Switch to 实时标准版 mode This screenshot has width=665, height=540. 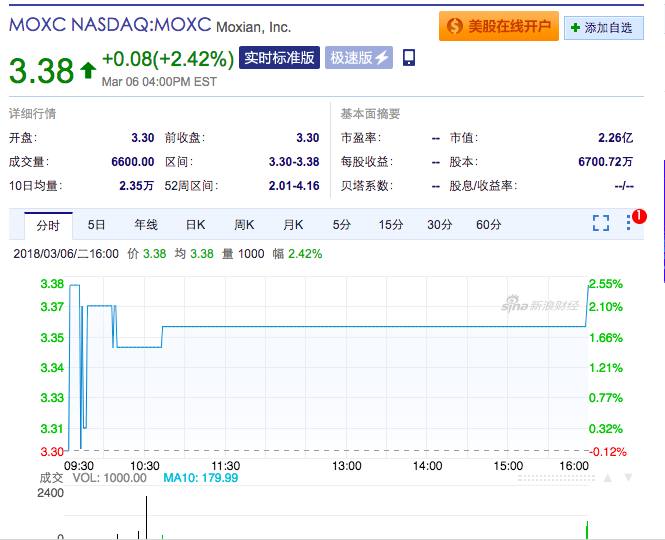point(279,58)
